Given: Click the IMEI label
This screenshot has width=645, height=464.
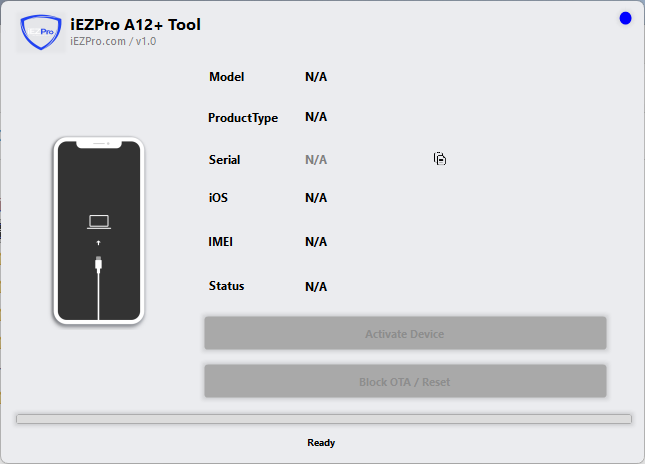Looking at the screenshot, I should [222, 242].
